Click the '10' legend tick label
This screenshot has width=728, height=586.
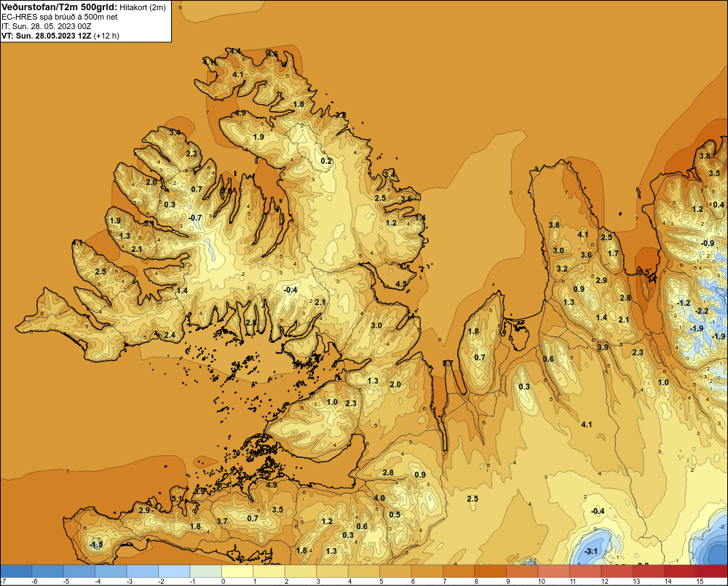click(542, 582)
